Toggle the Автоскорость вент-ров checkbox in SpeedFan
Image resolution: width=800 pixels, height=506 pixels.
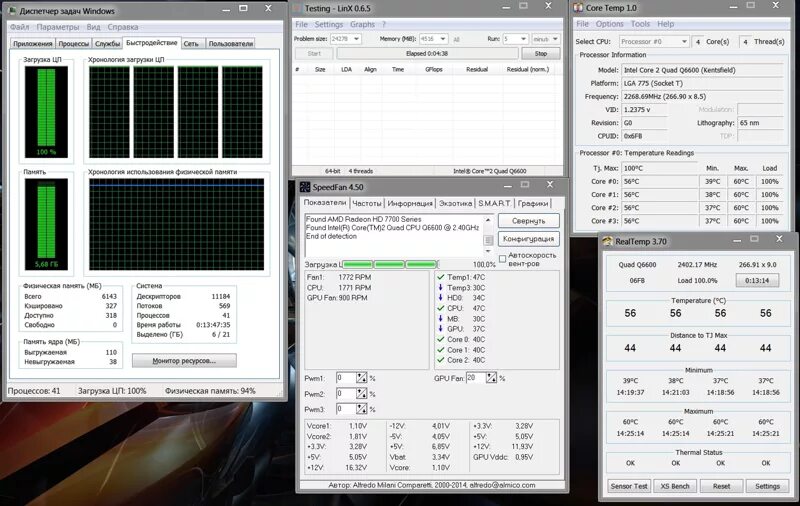coord(503,259)
